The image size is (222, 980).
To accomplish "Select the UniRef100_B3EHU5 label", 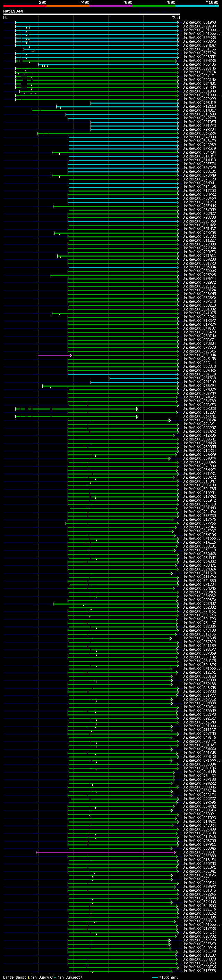I will [x=199, y=918].
